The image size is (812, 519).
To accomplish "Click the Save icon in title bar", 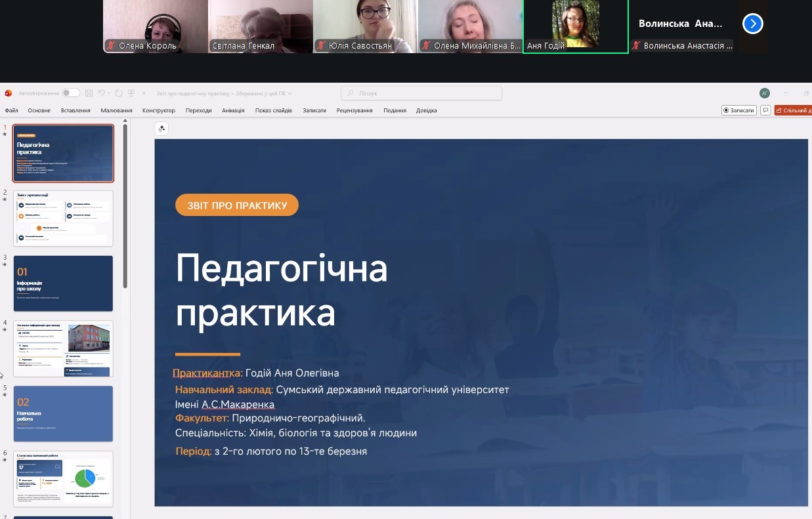I will pyautogui.click(x=89, y=93).
